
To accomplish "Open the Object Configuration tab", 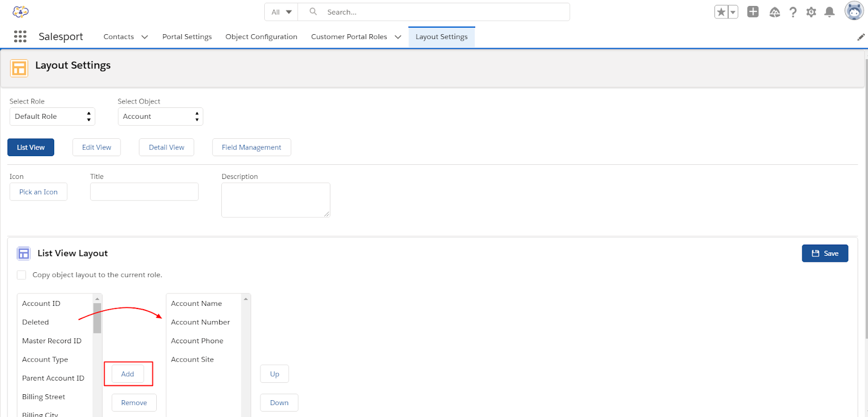I will (x=261, y=37).
